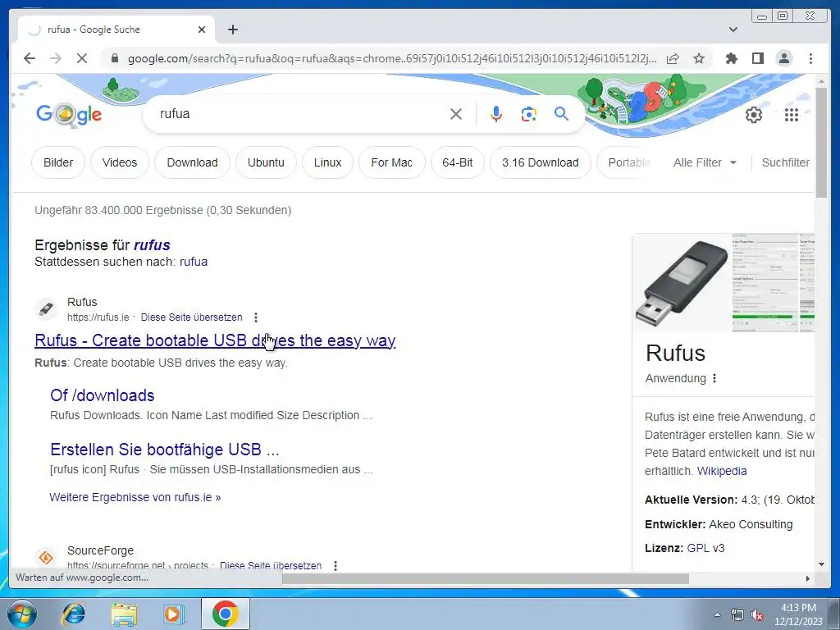The height and width of the screenshot is (630, 840).
Task: Click the Rufus favicon beside rufus.ie
Action: click(x=46, y=309)
